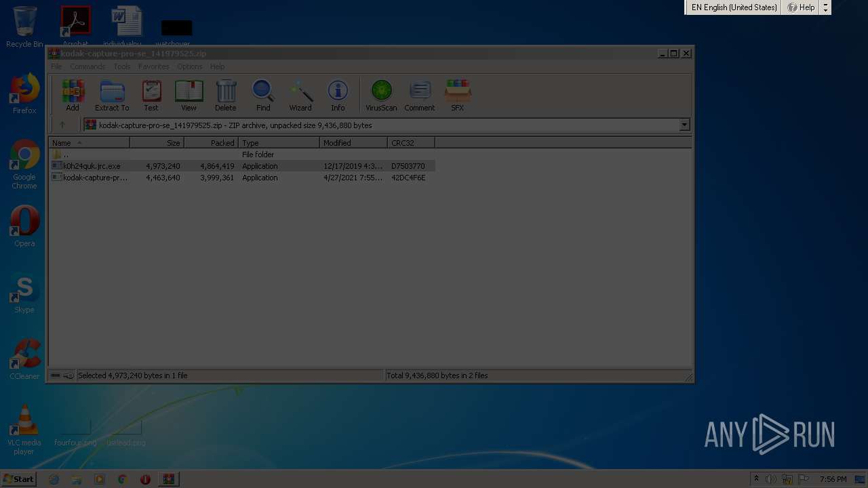Open the Find magnifier tool
The width and height of the screenshot is (868, 488).
pos(263,95)
